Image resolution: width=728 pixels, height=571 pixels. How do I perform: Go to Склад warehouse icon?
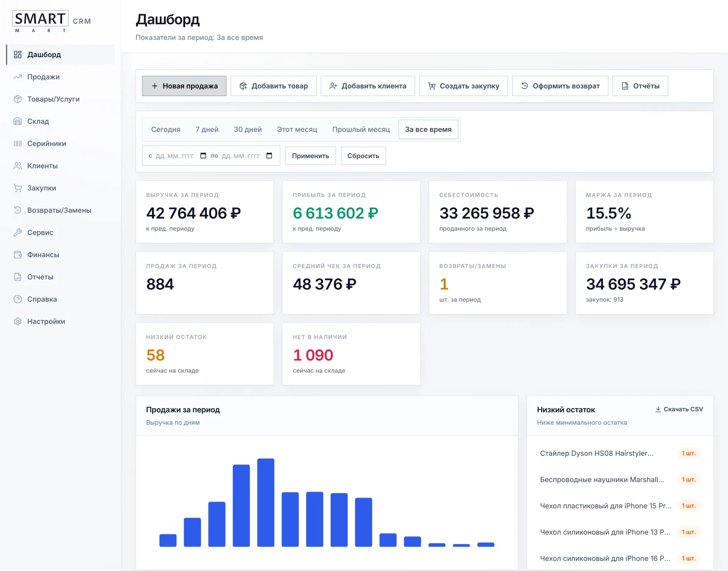(x=17, y=121)
